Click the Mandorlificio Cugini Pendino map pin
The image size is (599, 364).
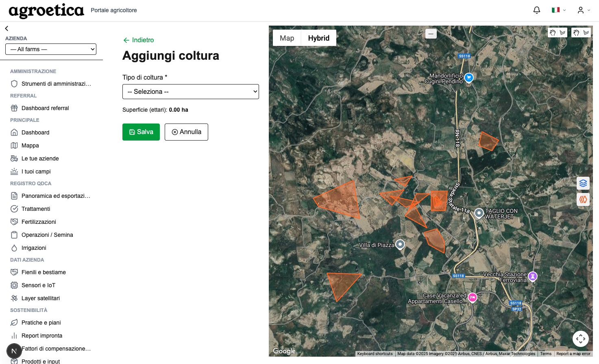[x=469, y=77]
